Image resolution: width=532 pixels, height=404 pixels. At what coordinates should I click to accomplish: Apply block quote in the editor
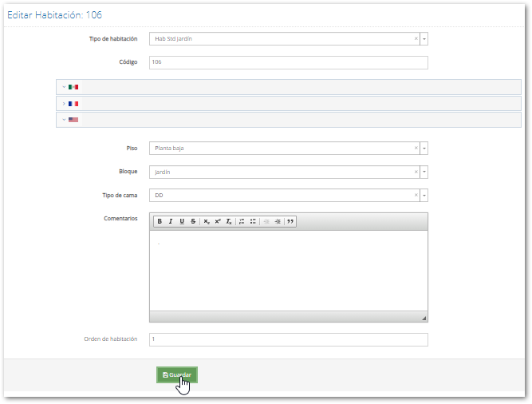[290, 221]
